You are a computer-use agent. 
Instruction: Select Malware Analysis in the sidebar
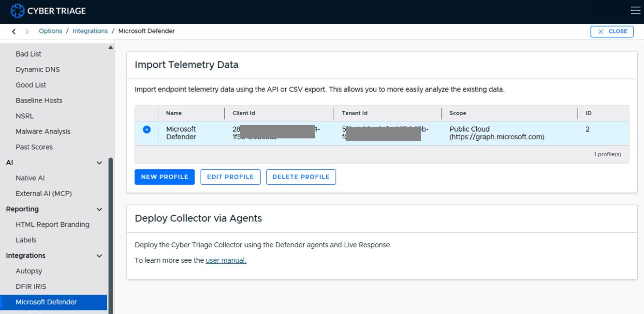pyautogui.click(x=43, y=131)
